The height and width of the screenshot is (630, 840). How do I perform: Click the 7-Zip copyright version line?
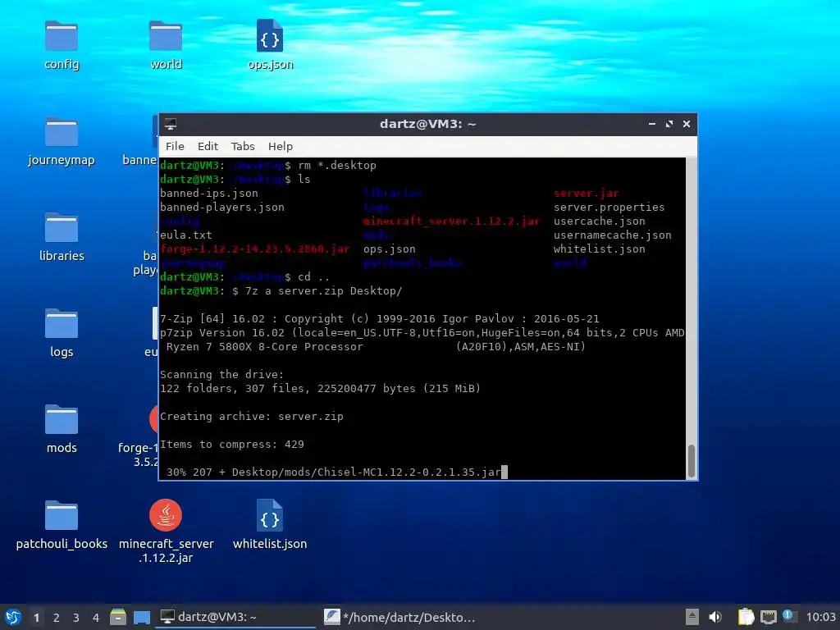(379, 319)
